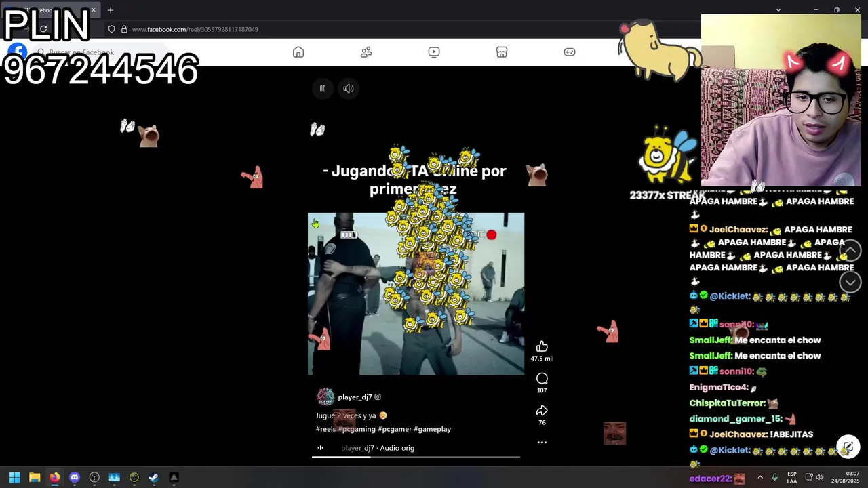Click the tracking protection shield icon

point(112,29)
